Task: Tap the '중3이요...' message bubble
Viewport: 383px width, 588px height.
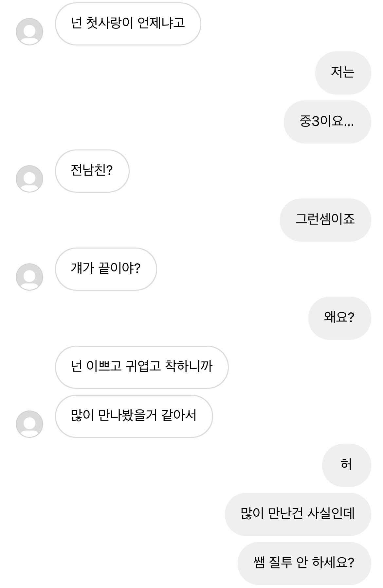Action: pyautogui.click(x=327, y=122)
